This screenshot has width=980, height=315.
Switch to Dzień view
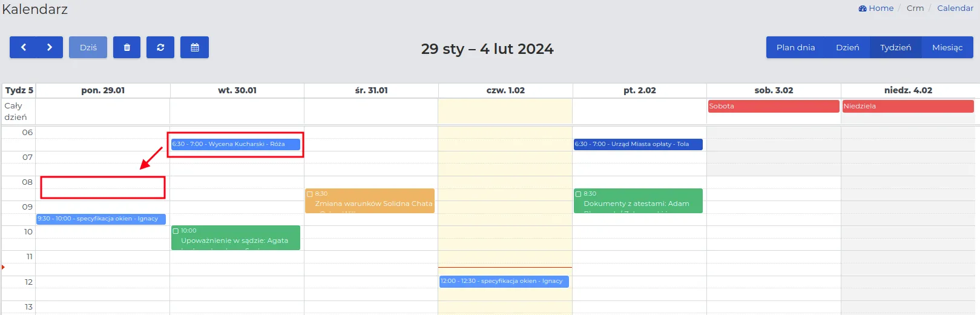tap(847, 47)
